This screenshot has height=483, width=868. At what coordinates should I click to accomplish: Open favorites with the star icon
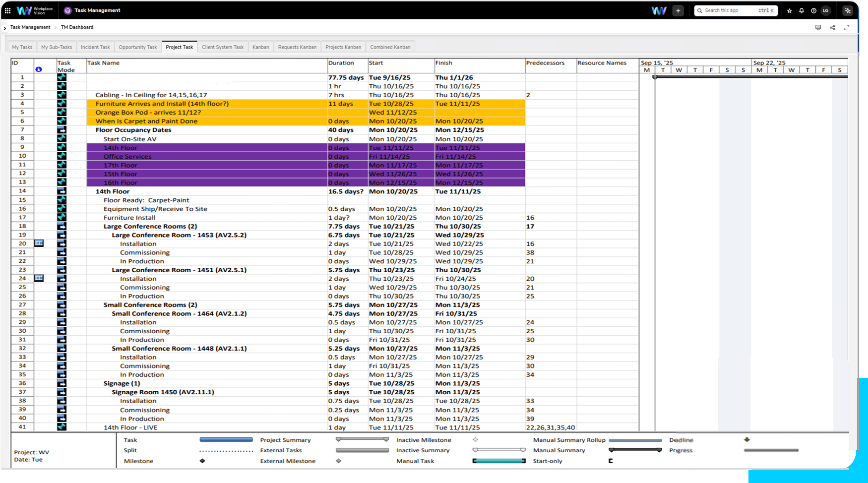[789, 10]
